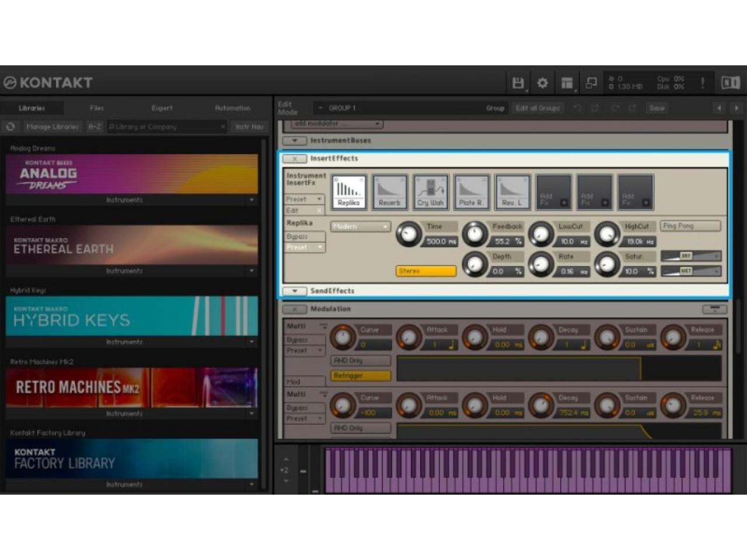Screen dimensions: 747x560
Task: Bypass the second Multi modulator
Action: (x=305, y=408)
